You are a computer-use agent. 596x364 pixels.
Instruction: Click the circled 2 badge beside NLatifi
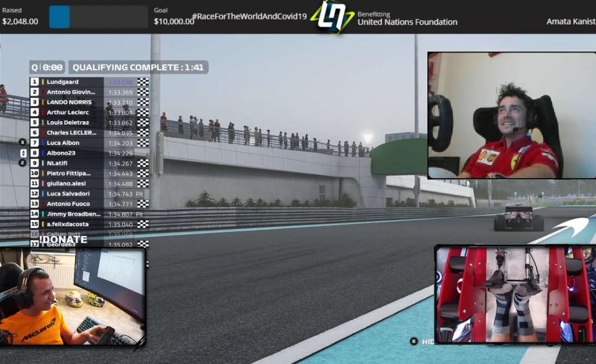coord(22,163)
